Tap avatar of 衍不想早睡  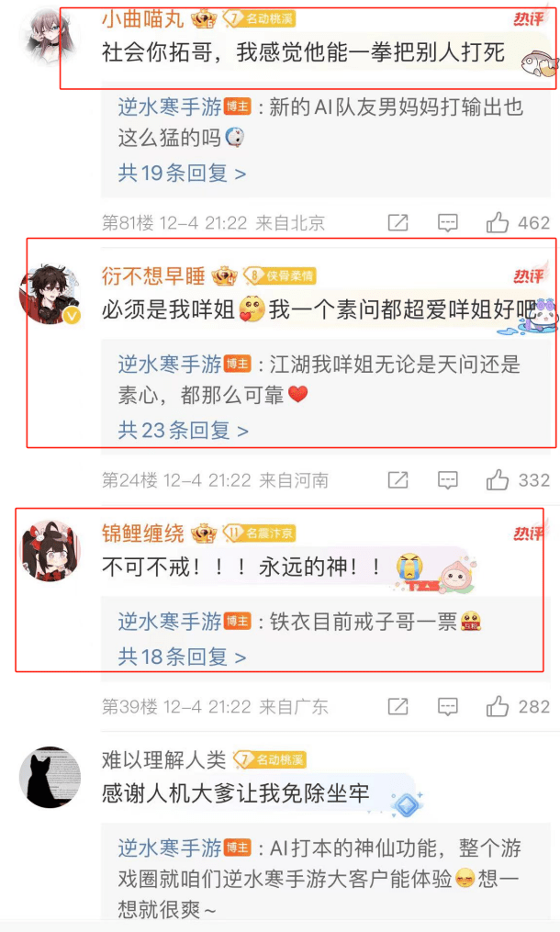(x=50, y=294)
